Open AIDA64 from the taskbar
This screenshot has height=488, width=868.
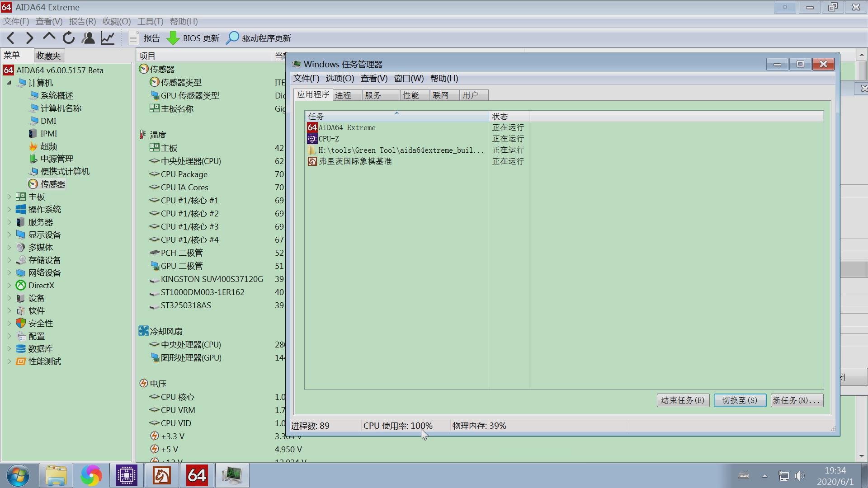coord(197,475)
